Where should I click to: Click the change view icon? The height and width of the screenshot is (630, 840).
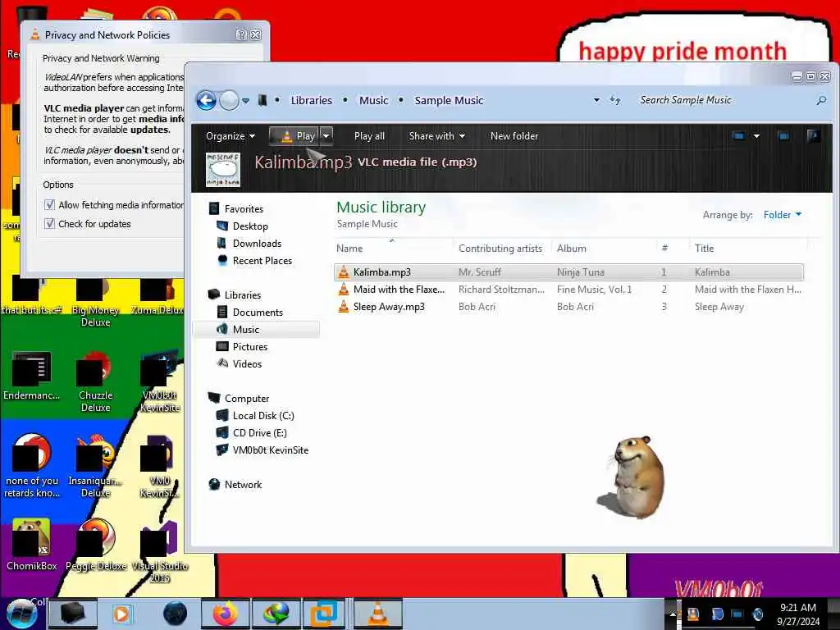click(738, 136)
